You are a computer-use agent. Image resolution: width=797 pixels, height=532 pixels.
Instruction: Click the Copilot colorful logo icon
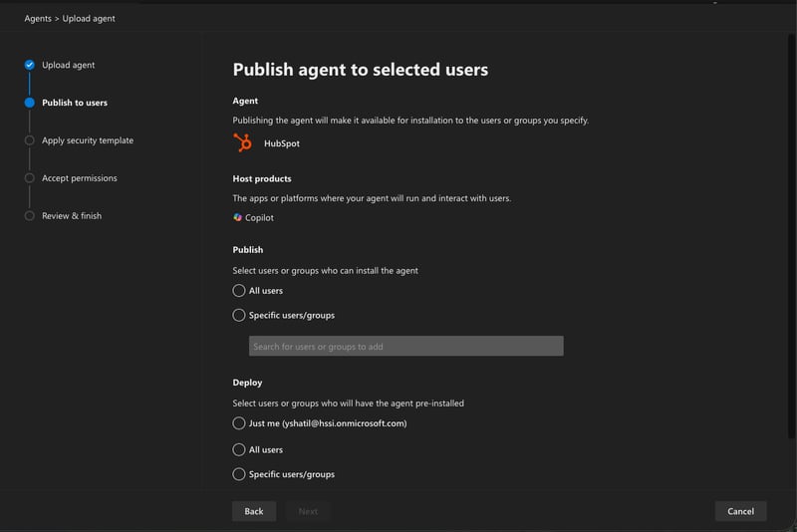(x=237, y=217)
